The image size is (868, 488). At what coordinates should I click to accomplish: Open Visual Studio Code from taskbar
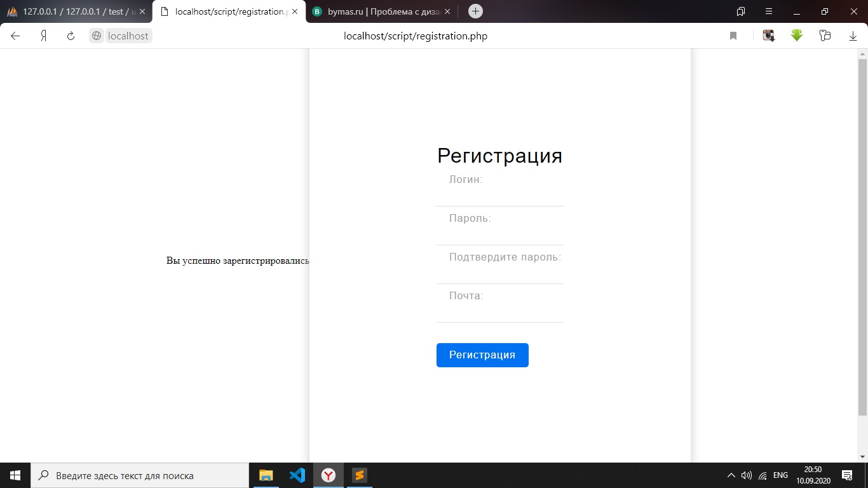point(297,475)
